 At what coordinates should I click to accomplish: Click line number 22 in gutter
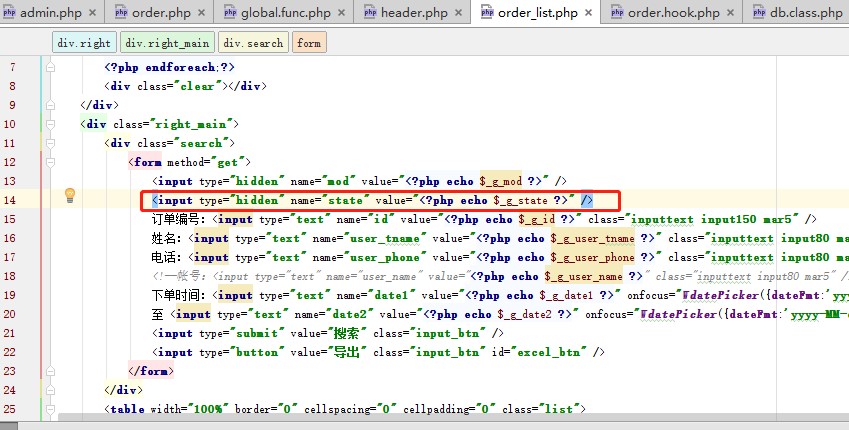point(9,352)
